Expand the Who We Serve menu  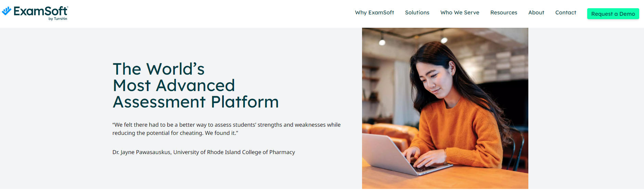click(x=460, y=13)
